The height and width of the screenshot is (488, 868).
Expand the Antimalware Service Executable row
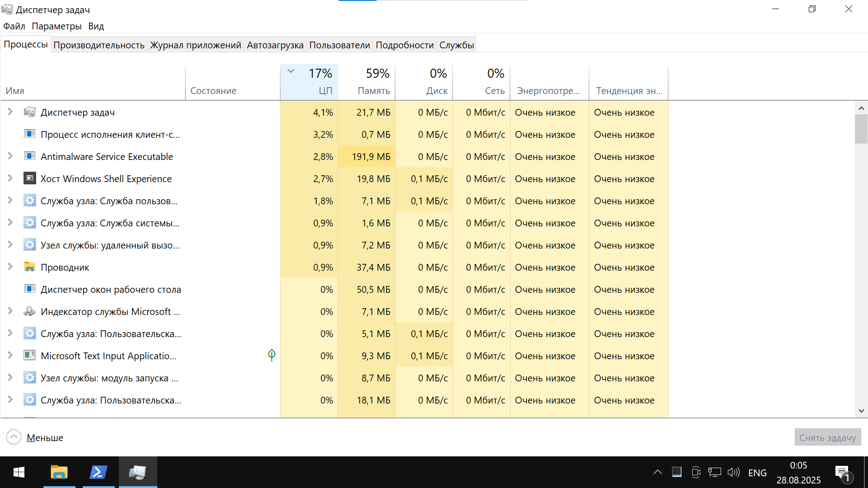10,156
